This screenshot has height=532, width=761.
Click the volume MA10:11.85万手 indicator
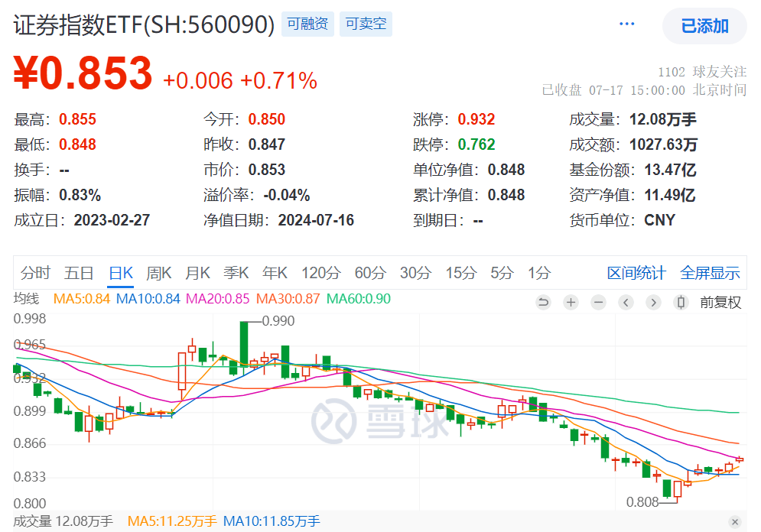click(272, 521)
